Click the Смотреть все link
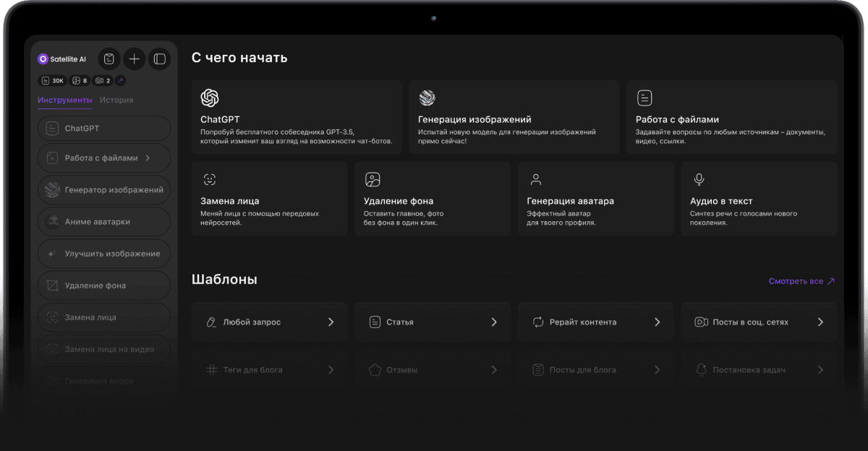Screen dimensions: 868x451 801,281
